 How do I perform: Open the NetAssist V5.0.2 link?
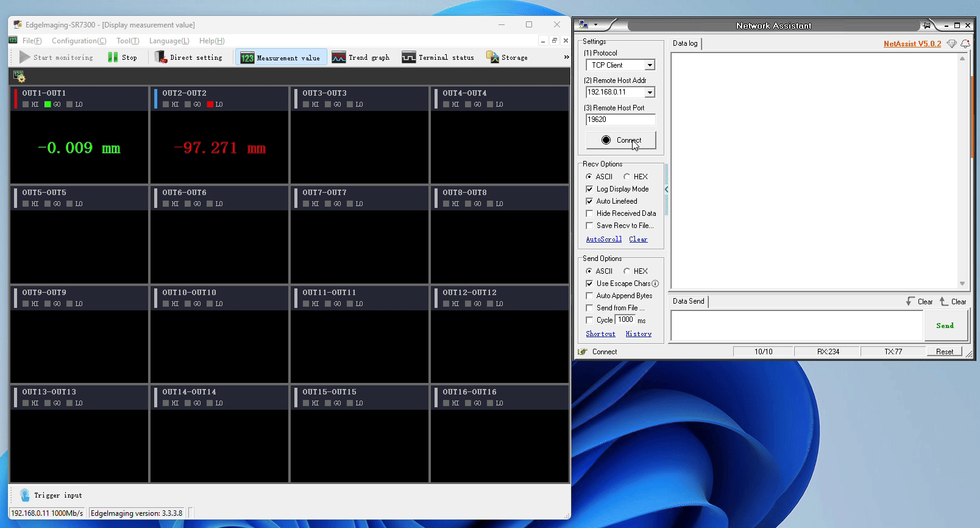tap(912, 44)
